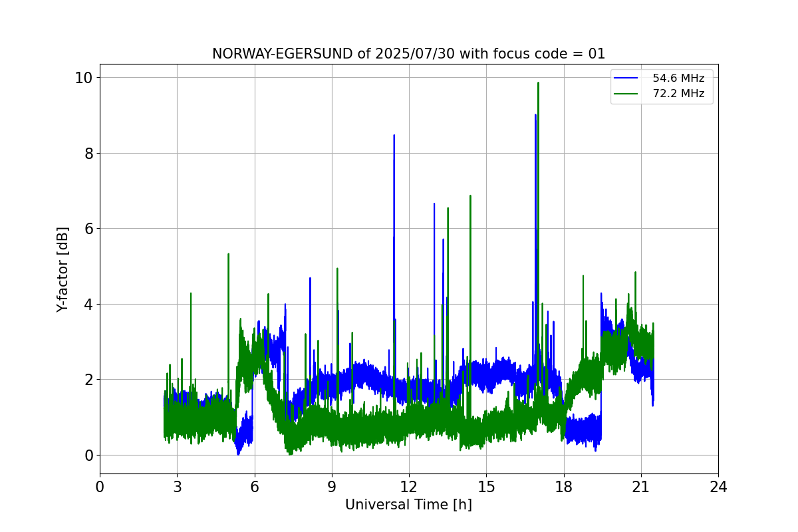798x532 pixels.
Task: Click x-axis tick label 3
Action: (177, 487)
